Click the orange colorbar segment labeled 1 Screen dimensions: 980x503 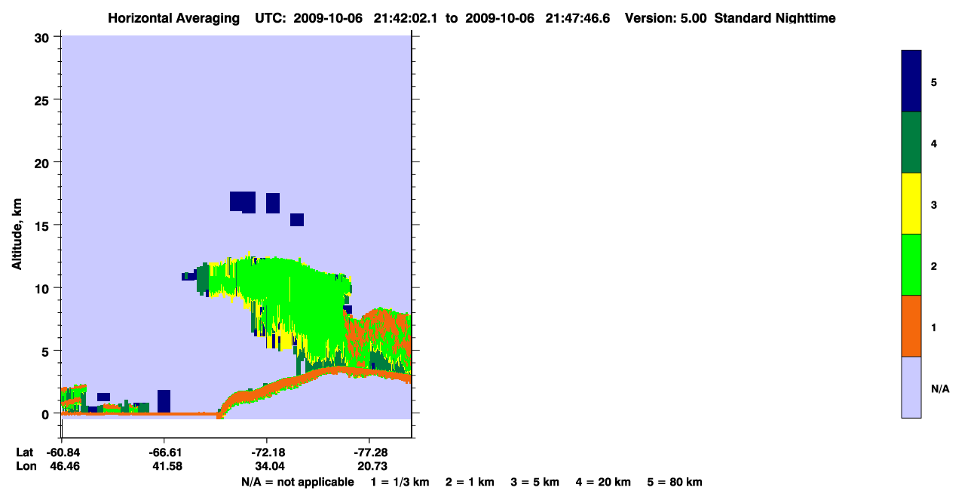tap(911, 326)
